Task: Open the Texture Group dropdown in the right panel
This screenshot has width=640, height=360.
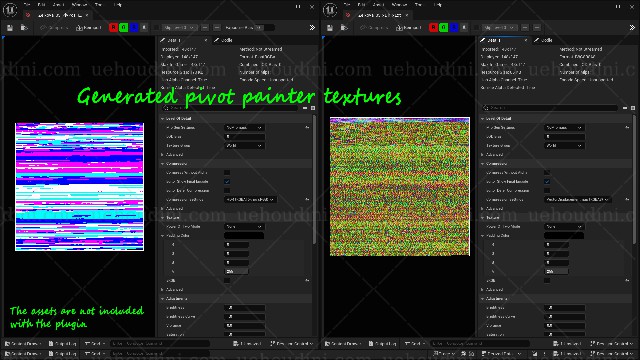Action: [x=564, y=146]
